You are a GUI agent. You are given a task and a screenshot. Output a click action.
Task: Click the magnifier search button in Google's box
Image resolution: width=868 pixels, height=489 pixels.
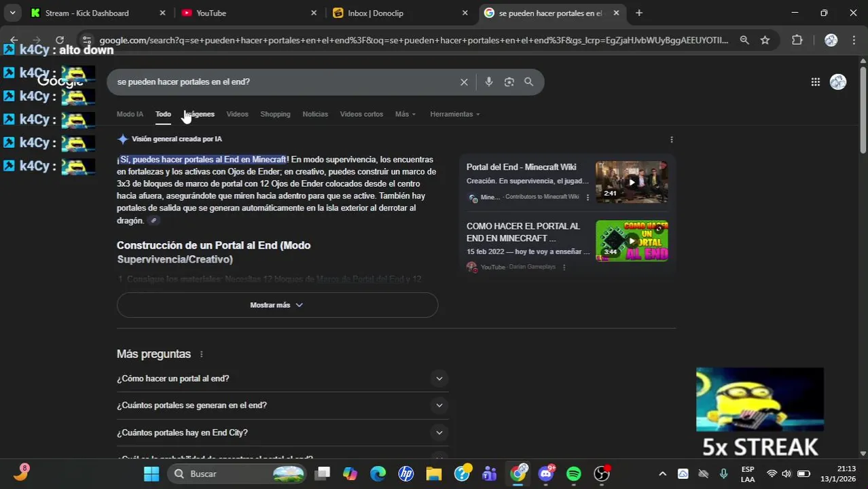pyautogui.click(x=529, y=82)
